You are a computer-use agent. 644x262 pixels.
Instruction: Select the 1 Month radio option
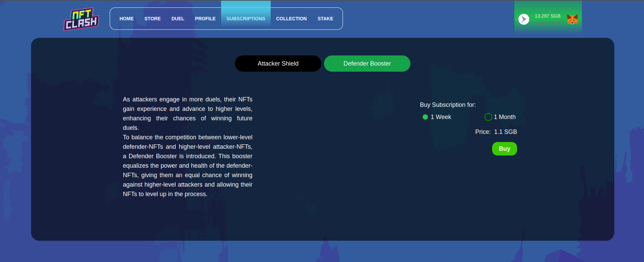click(488, 117)
